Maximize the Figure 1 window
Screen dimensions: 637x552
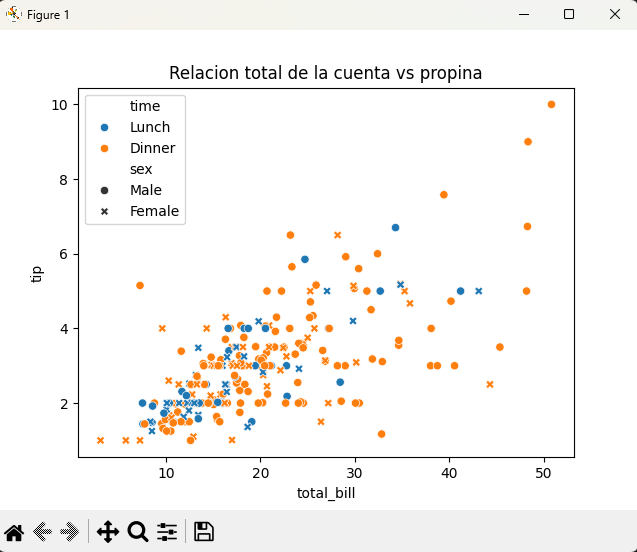tap(568, 14)
